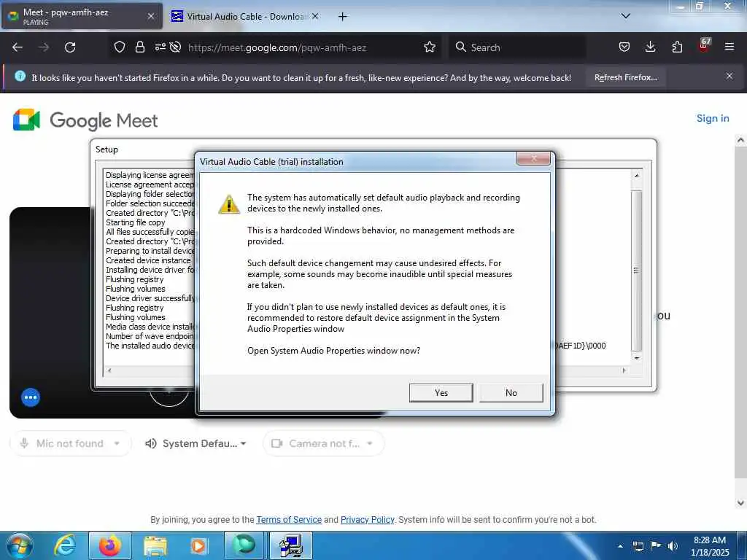The image size is (747, 560).
Task: Close the Meet tab
Action: pyautogui.click(x=150, y=16)
